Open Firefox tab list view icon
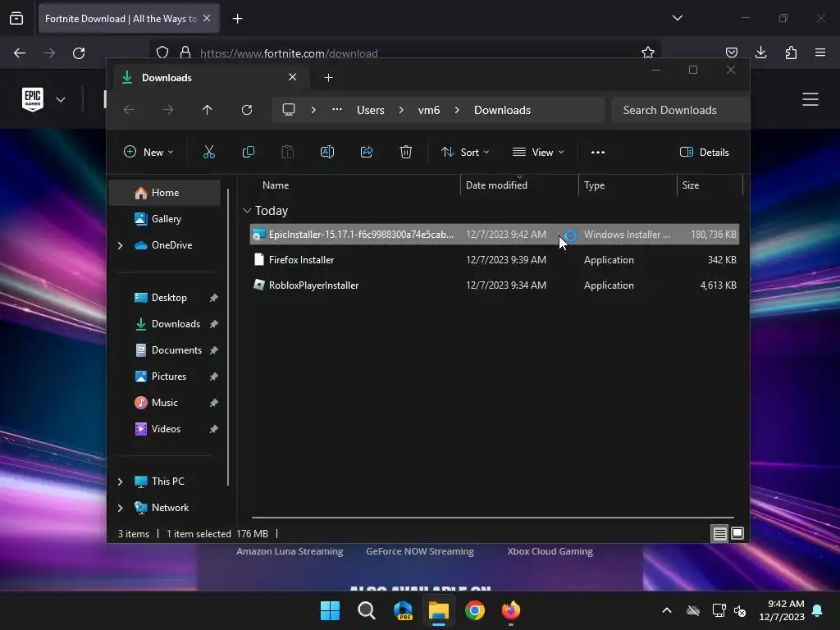 point(16,19)
